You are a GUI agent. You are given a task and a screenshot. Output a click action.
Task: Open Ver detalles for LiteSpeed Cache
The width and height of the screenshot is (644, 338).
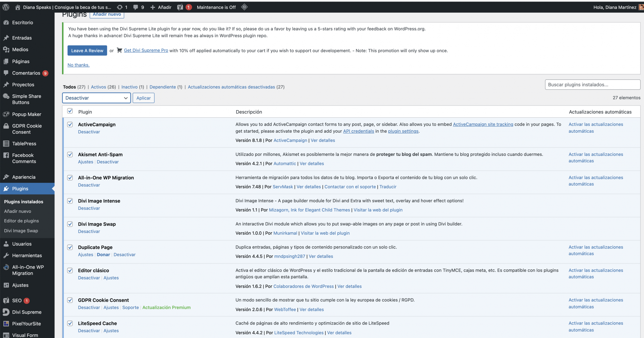[x=339, y=333]
